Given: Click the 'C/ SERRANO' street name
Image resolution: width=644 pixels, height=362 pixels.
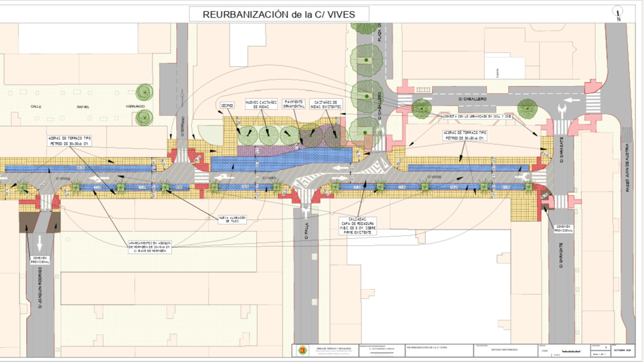Looking at the screenshot, I should click(x=182, y=127).
